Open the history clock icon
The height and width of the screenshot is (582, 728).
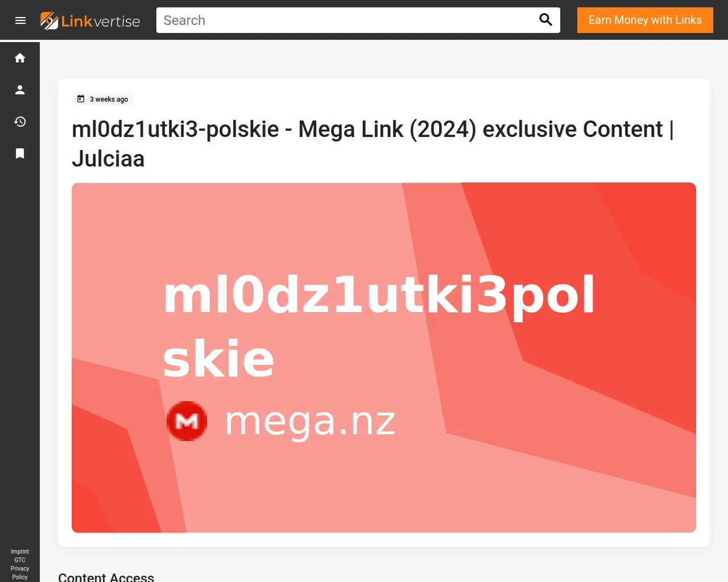click(x=20, y=122)
